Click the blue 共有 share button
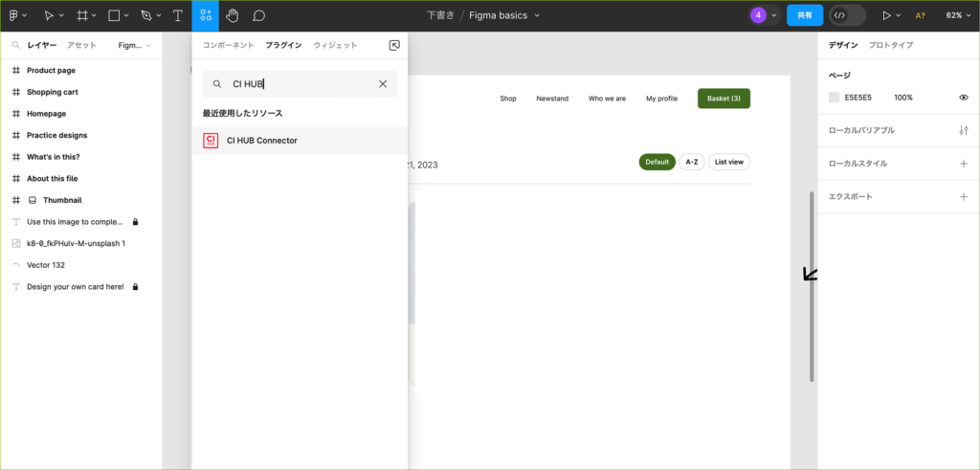980x470 pixels. (804, 15)
